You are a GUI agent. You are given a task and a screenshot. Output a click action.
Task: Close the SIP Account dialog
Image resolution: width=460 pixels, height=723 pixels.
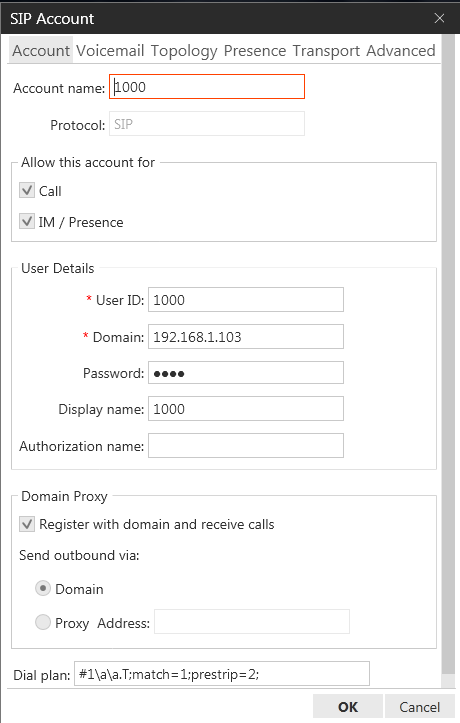click(439, 18)
